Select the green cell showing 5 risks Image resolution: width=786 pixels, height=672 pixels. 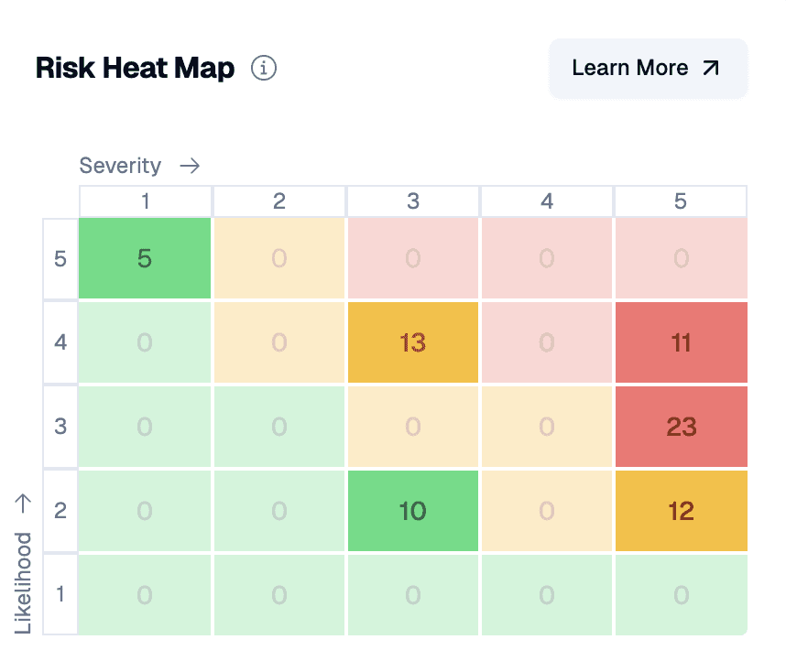(145, 258)
